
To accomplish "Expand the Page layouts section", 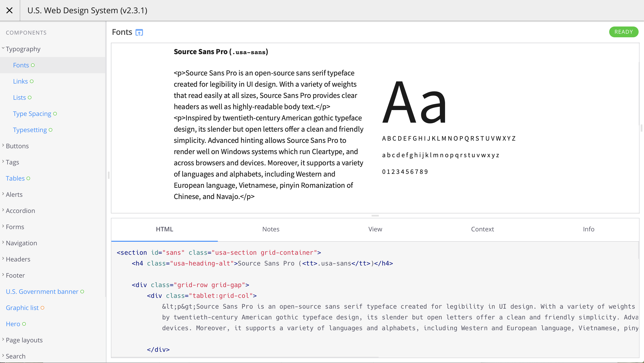I will tap(24, 340).
